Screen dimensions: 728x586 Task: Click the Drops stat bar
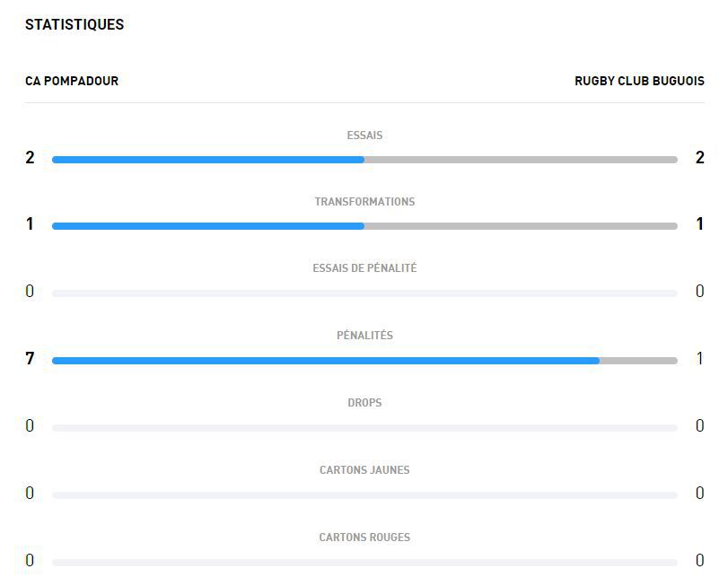tap(364, 428)
